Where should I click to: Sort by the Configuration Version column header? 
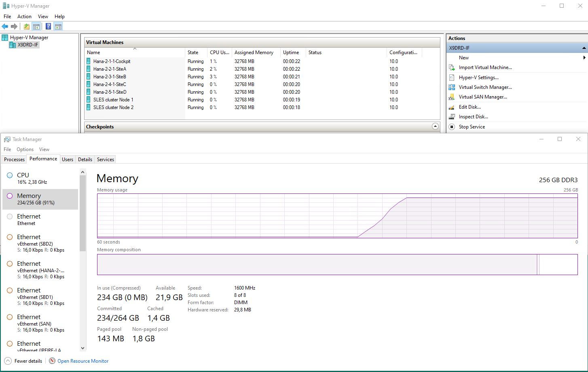(404, 53)
